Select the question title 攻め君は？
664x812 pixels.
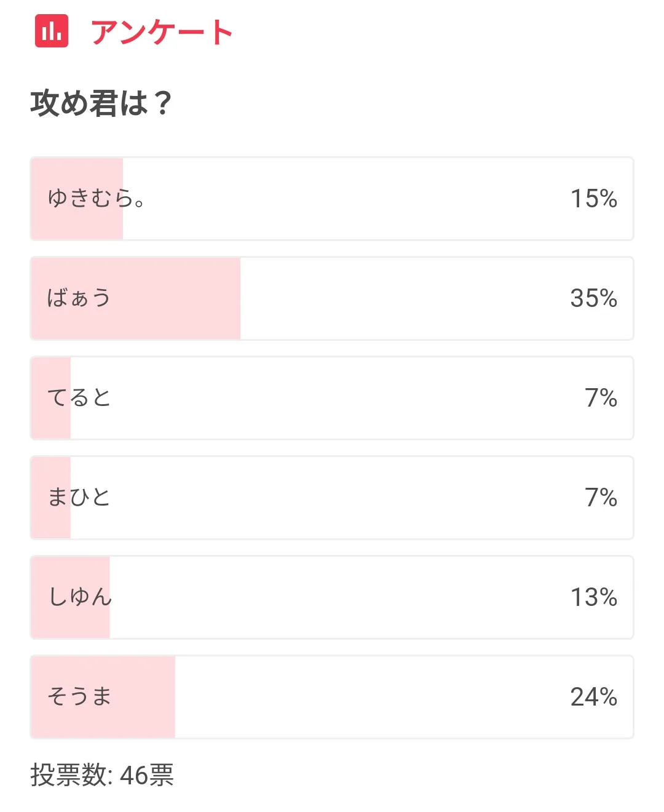tap(101, 103)
